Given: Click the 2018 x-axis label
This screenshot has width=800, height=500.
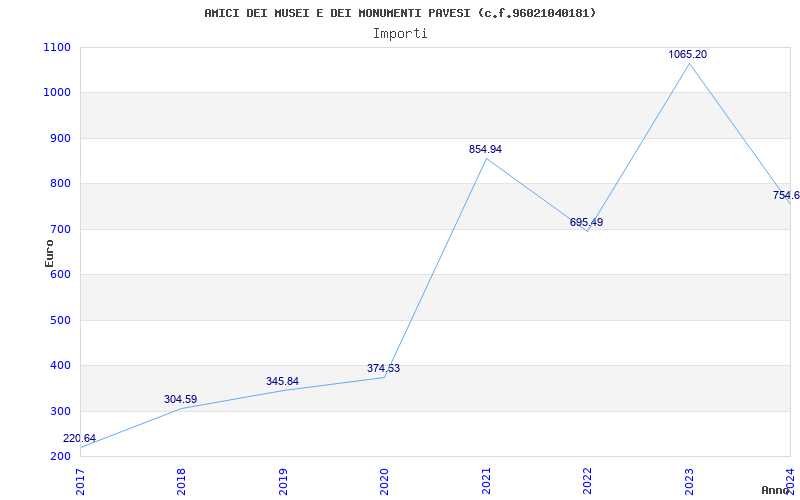Looking at the screenshot, I should [x=182, y=482].
